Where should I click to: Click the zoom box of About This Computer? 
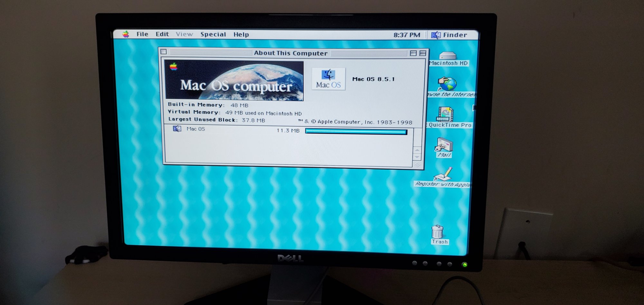[413, 53]
